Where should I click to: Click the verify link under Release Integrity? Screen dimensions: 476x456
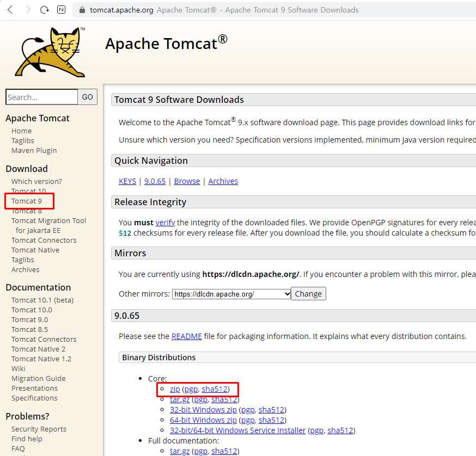tap(165, 223)
